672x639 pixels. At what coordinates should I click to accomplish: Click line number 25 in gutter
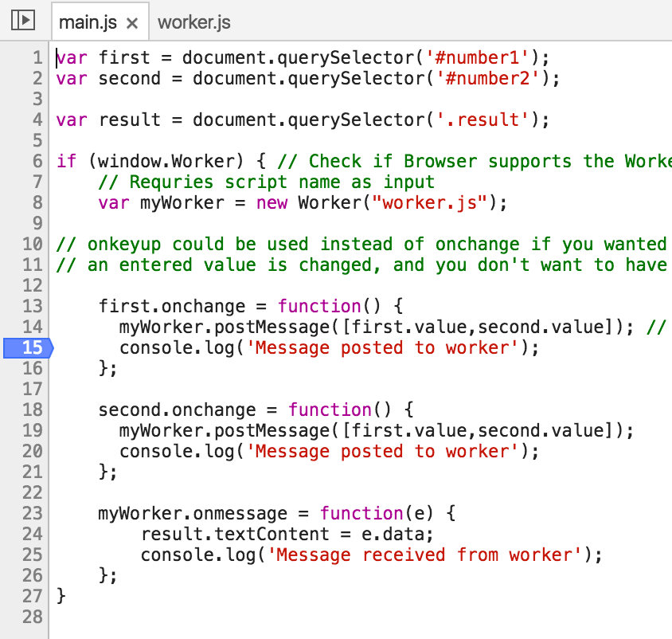point(32,555)
